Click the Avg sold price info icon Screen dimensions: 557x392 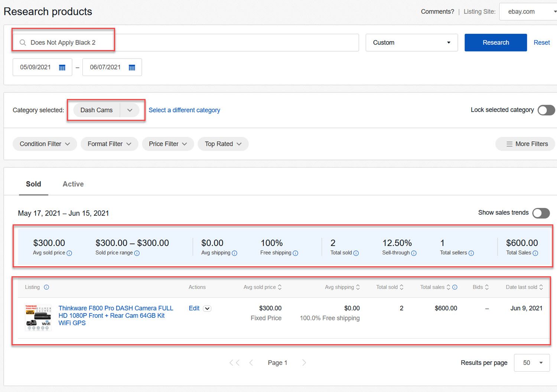(69, 253)
